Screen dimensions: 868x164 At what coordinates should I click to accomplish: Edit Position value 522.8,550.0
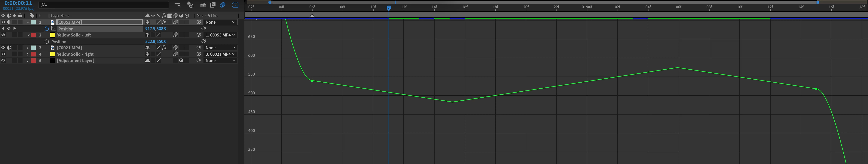[x=156, y=42]
